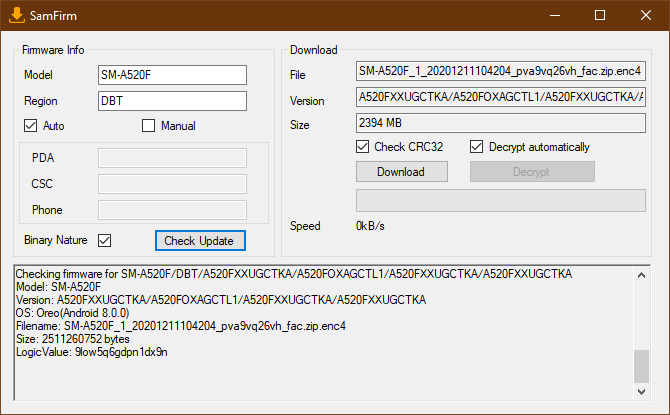Toggle the Auto checkbox
This screenshot has width=670, height=415.
30,126
